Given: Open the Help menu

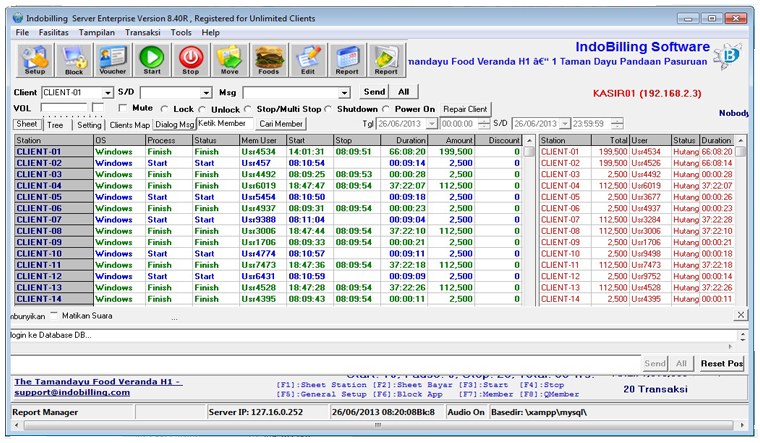Looking at the screenshot, I should pyautogui.click(x=210, y=32).
